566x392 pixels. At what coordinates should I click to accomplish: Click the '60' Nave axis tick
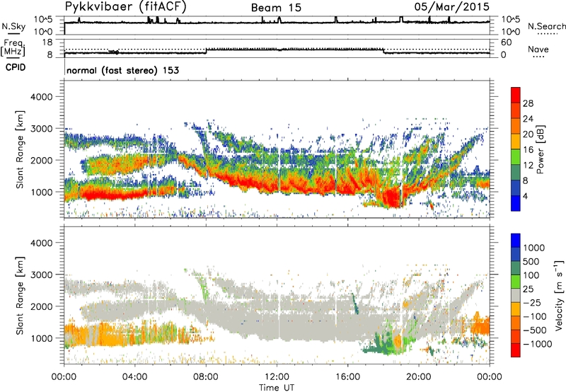point(506,42)
